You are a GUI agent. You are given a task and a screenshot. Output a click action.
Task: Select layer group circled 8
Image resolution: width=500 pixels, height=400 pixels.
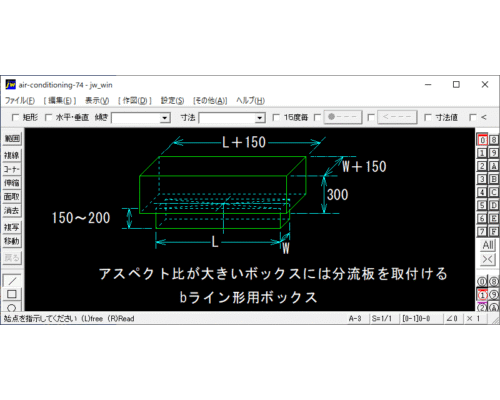[494, 282]
